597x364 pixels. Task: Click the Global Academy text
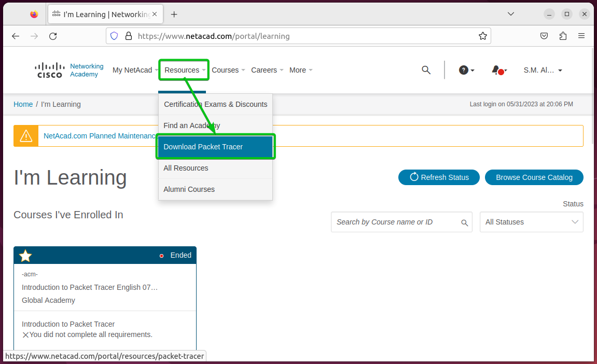[x=48, y=300]
